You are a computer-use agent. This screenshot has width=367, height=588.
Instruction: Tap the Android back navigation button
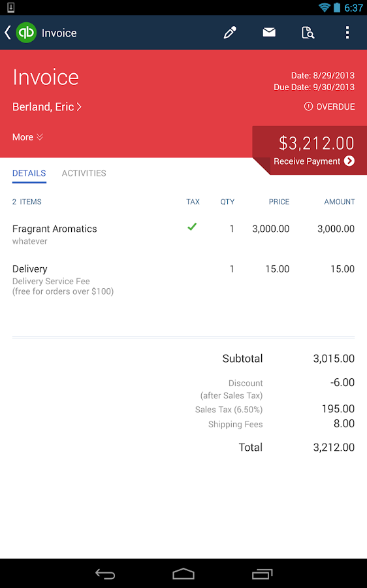(x=105, y=574)
